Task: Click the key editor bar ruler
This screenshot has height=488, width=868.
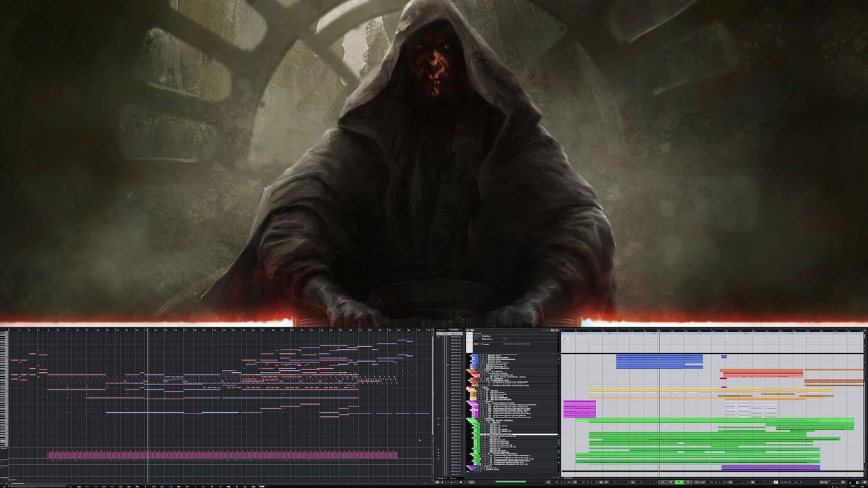Action: click(220, 329)
